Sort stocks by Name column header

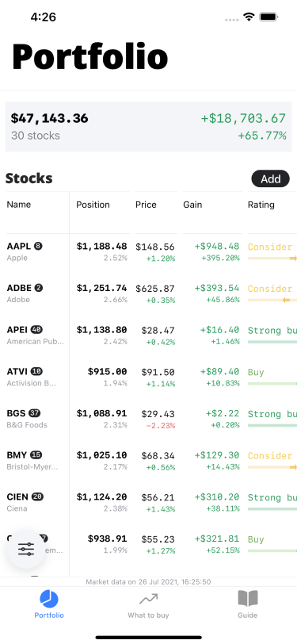click(19, 205)
